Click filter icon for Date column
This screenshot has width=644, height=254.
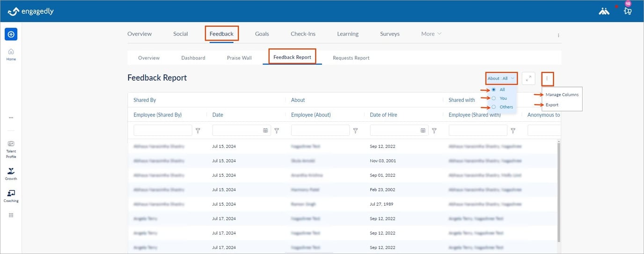pyautogui.click(x=277, y=131)
